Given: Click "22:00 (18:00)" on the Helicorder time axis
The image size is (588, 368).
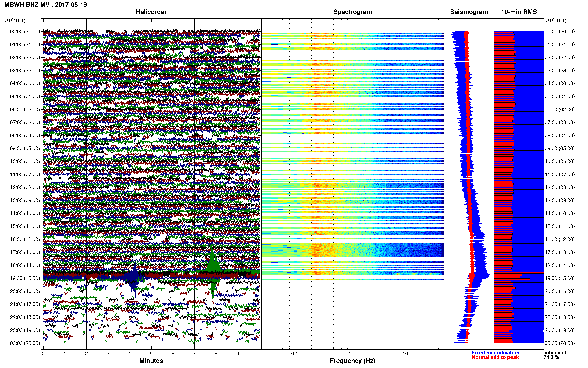Looking at the screenshot, I should pyautogui.click(x=25, y=317).
